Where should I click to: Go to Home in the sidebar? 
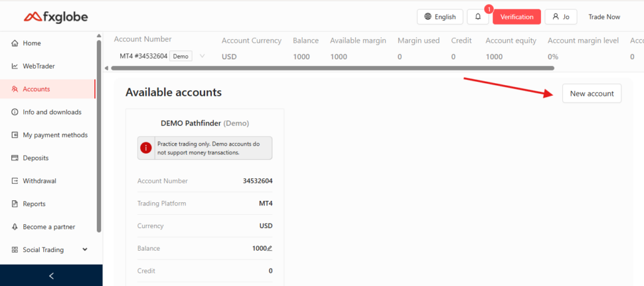47,43
